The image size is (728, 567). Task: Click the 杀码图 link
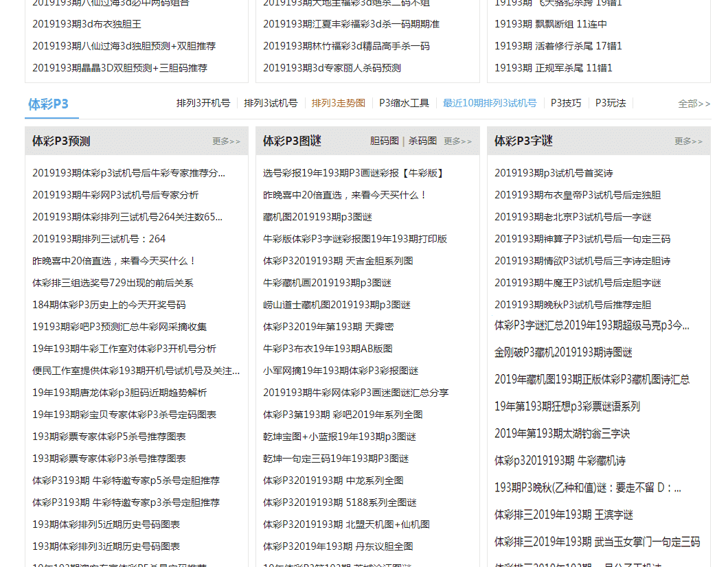(x=422, y=141)
